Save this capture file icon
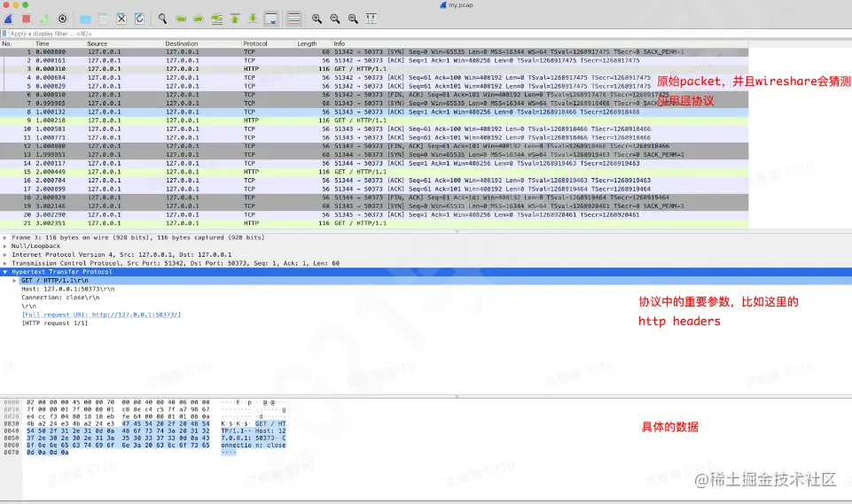This screenshot has height=504, width=852. [103, 19]
